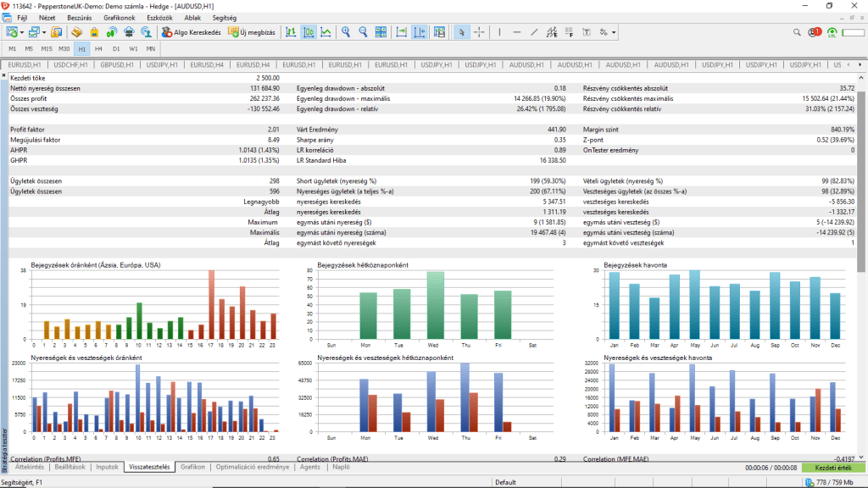
Task: Toggle chart auto-scroll to end
Action: pos(401,32)
